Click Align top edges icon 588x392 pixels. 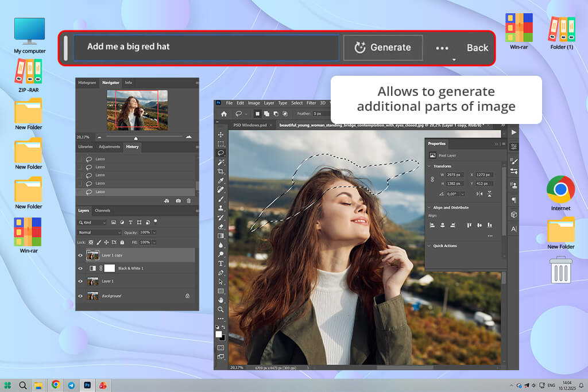click(x=469, y=225)
